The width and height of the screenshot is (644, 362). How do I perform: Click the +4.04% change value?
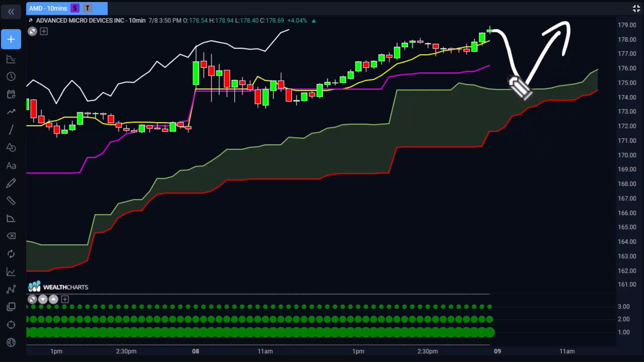click(297, 20)
